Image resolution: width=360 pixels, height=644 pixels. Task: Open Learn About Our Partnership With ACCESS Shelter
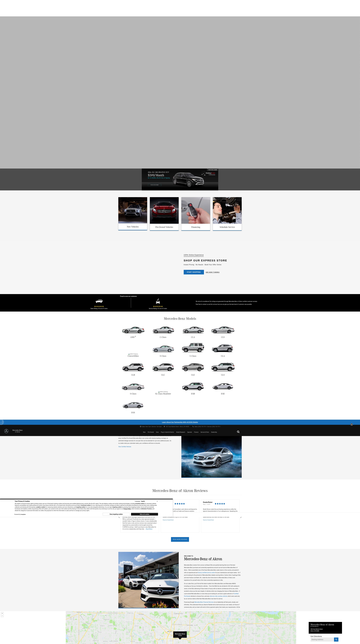pos(180,422)
